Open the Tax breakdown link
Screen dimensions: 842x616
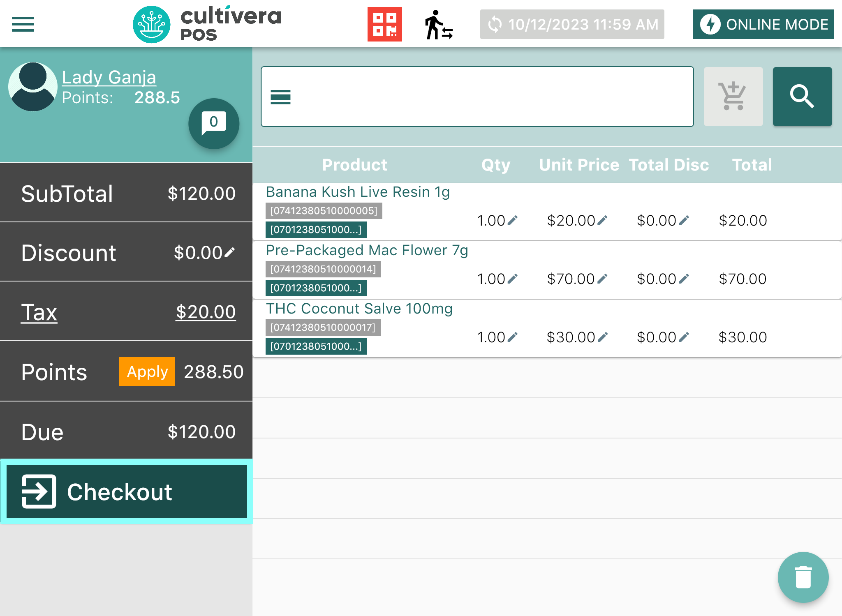tap(39, 312)
